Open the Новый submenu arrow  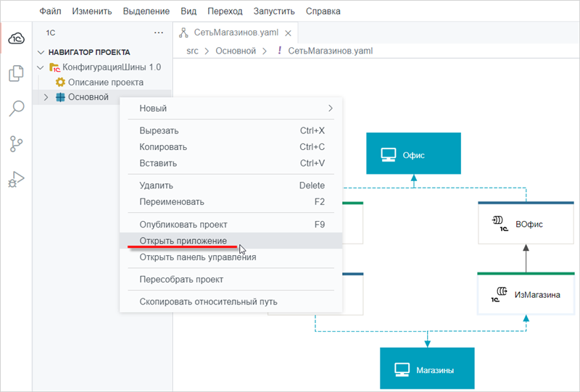pyautogui.click(x=331, y=109)
